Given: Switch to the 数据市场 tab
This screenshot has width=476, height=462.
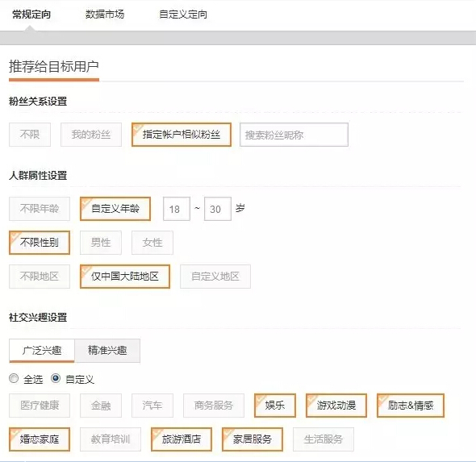Looking at the screenshot, I should tap(105, 15).
